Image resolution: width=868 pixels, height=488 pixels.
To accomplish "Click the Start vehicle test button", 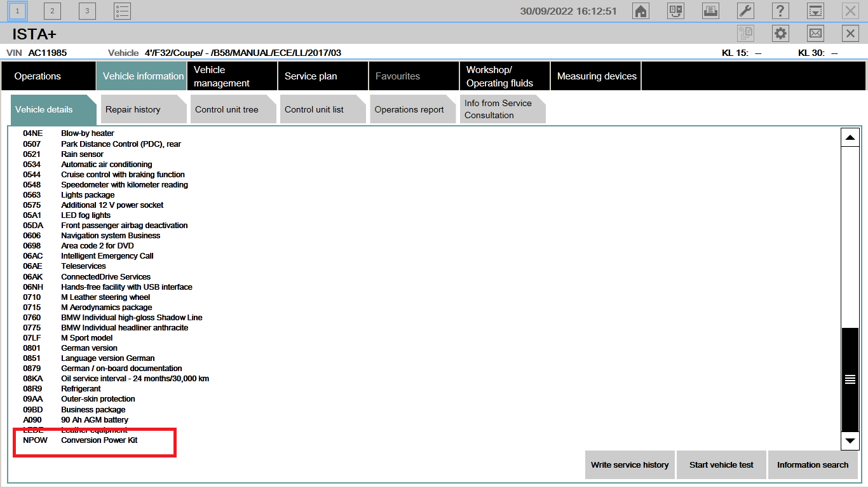I will (x=721, y=465).
